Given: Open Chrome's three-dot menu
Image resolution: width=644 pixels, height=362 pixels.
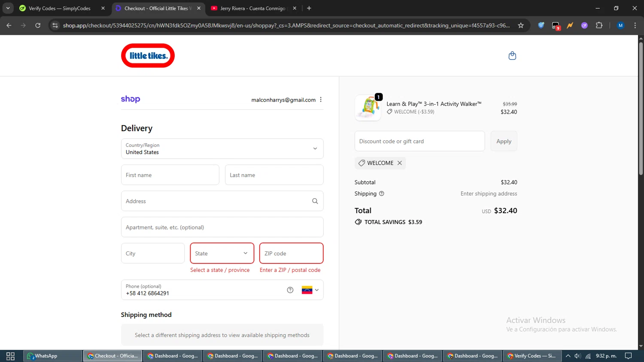Looking at the screenshot, I should [x=635, y=25].
